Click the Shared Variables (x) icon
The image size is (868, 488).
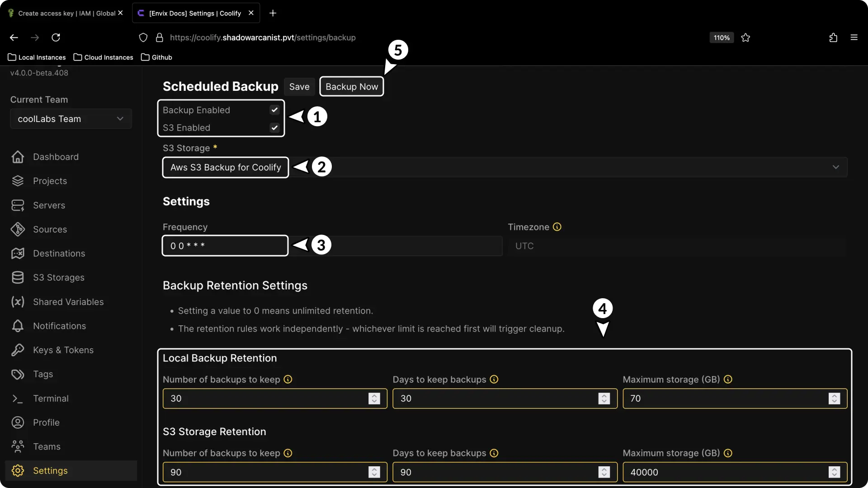(x=17, y=302)
